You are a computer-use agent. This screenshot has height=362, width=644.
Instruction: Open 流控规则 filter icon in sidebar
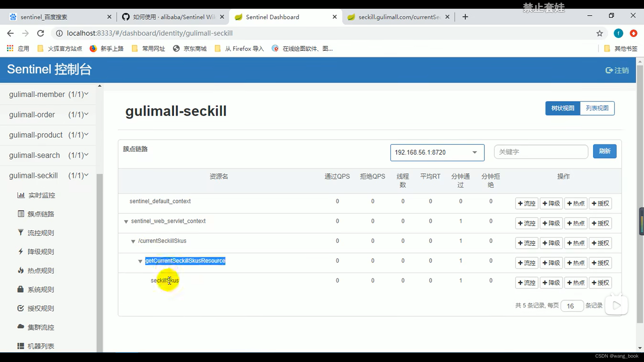pyautogui.click(x=21, y=232)
